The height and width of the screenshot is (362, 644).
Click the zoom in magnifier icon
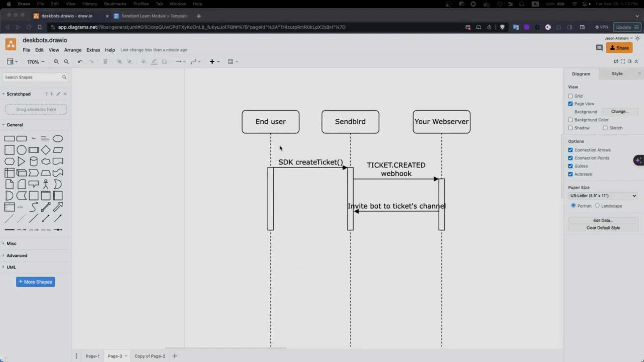click(x=56, y=62)
